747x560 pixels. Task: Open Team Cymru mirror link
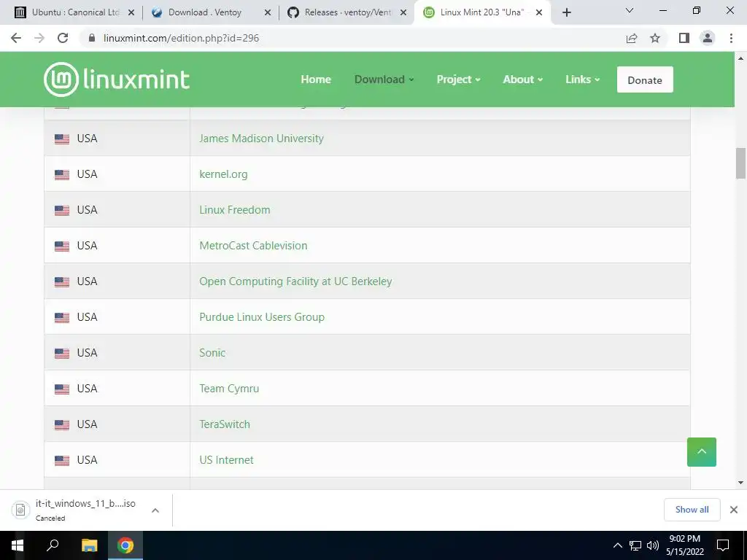click(x=229, y=389)
